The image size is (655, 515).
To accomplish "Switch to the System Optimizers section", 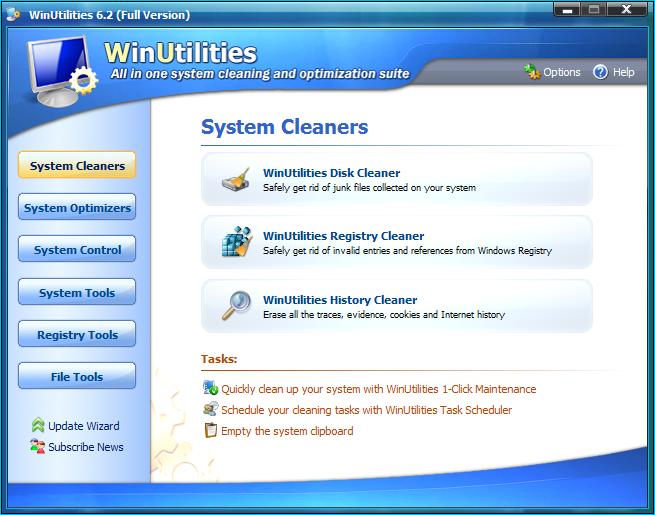I will coord(77,208).
